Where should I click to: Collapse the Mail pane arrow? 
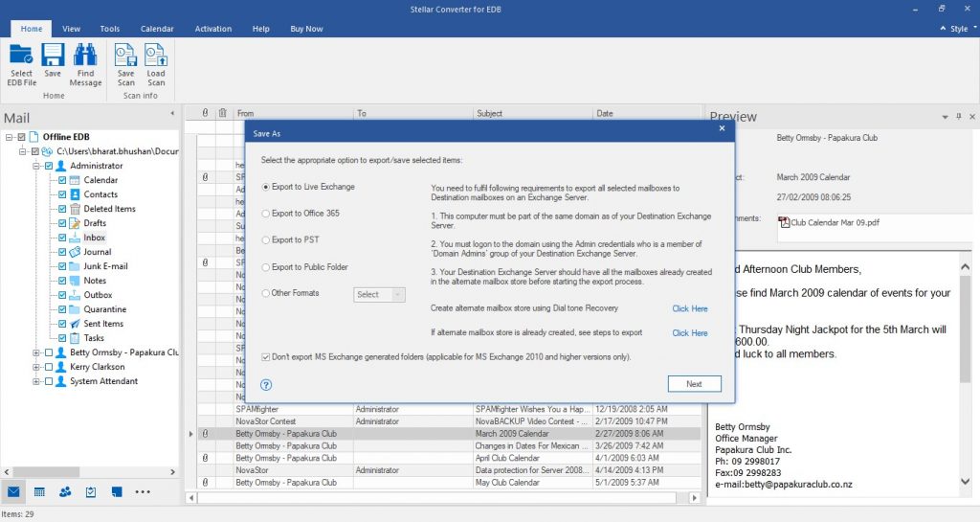coord(172,114)
